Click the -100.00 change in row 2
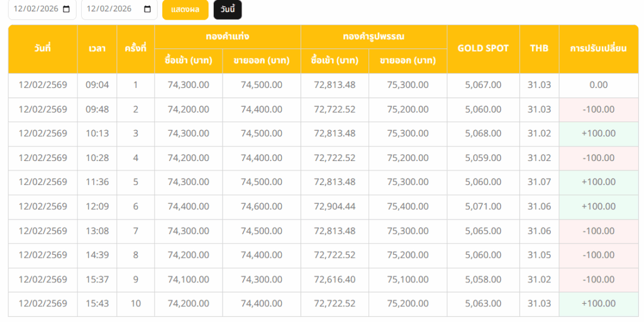 pyautogui.click(x=599, y=109)
